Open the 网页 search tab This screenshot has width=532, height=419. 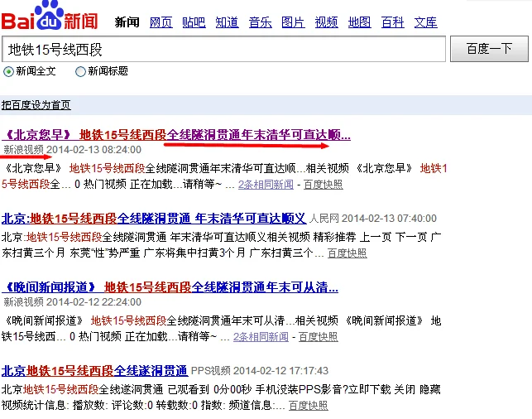[x=161, y=22]
